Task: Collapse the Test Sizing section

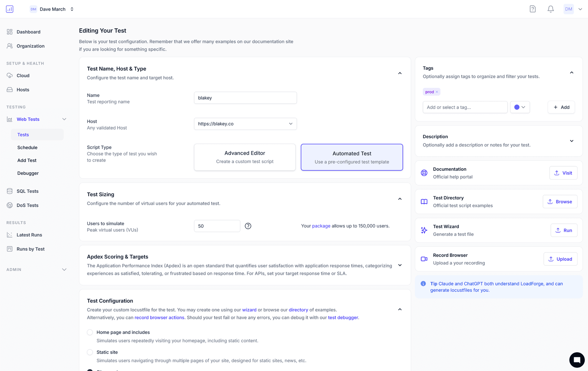Action: pos(399,199)
